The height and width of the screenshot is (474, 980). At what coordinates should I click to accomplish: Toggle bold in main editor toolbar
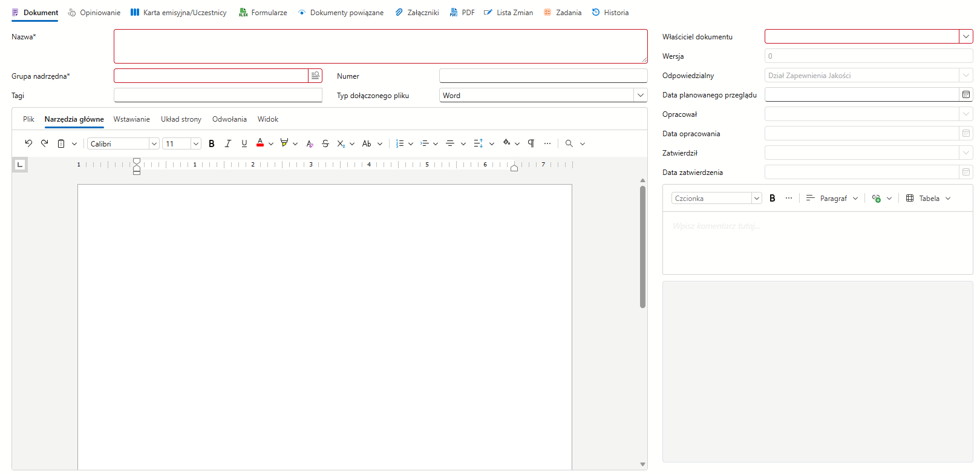[x=212, y=143]
